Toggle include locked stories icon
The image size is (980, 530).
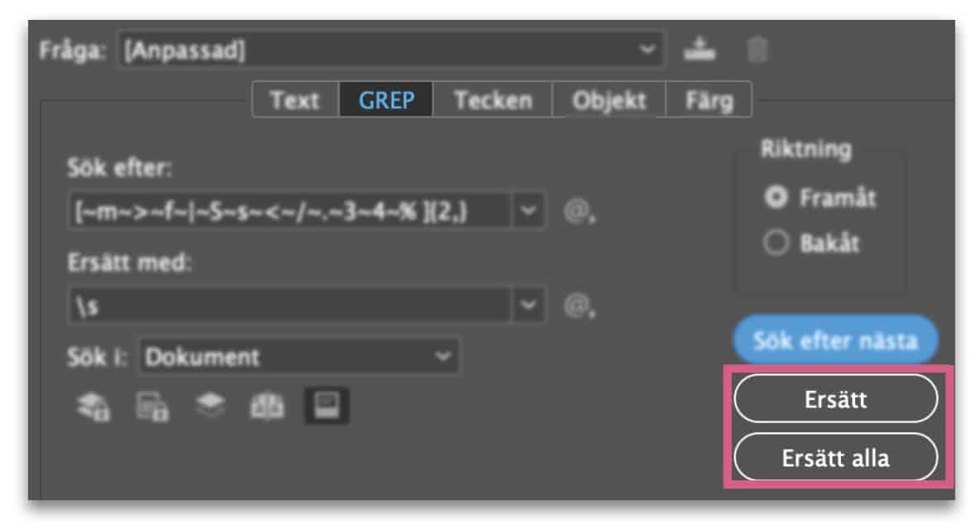coord(151,407)
